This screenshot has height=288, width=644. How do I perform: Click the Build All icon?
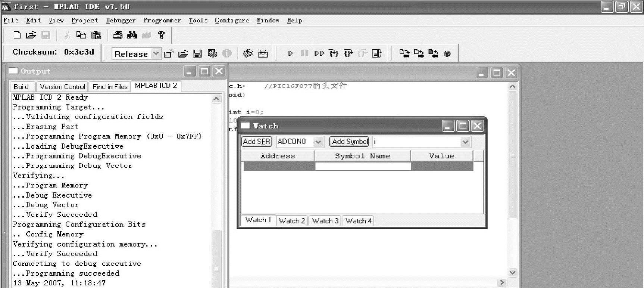pyautogui.click(x=263, y=53)
